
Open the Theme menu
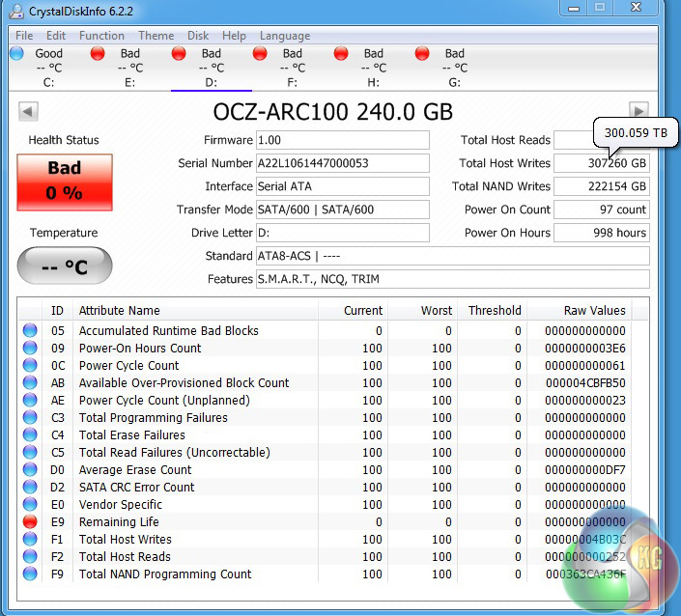pos(156,36)
